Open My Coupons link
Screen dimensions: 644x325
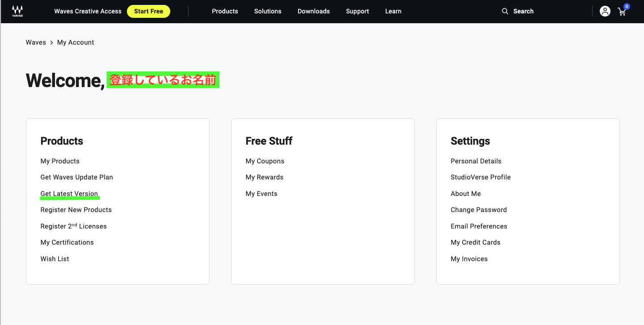click(x=265, y=161)
